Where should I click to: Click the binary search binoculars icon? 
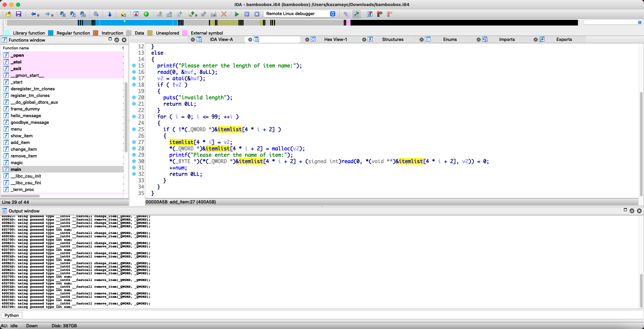tap(83, 14)
